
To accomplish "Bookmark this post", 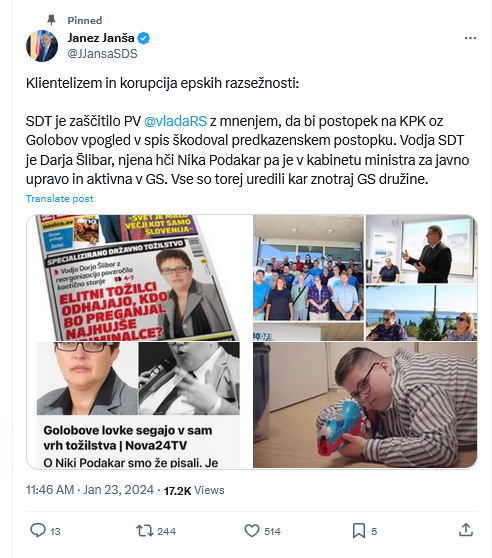I will coord(359,531).
